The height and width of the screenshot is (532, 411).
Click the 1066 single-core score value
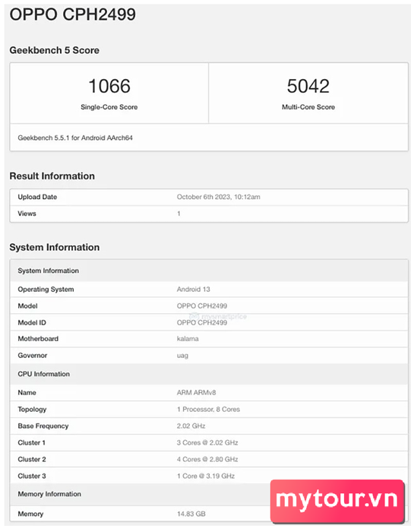[x=109, y=86]
